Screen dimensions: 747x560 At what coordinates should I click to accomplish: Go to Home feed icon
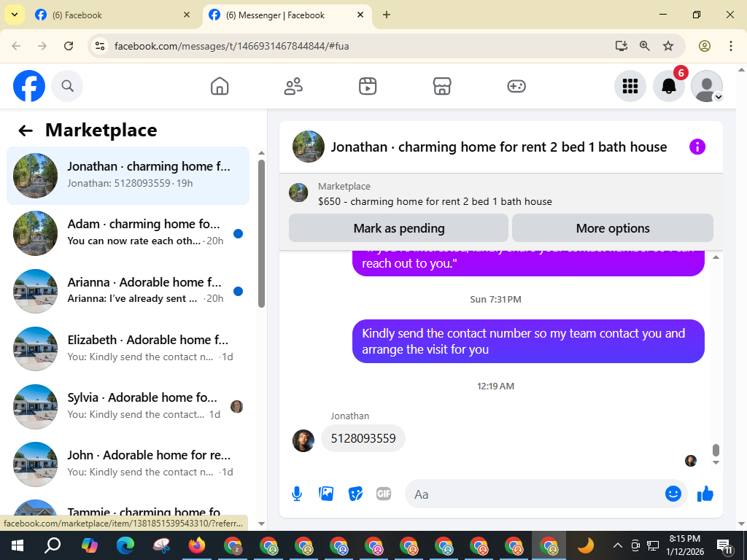[x=220, y=86]
